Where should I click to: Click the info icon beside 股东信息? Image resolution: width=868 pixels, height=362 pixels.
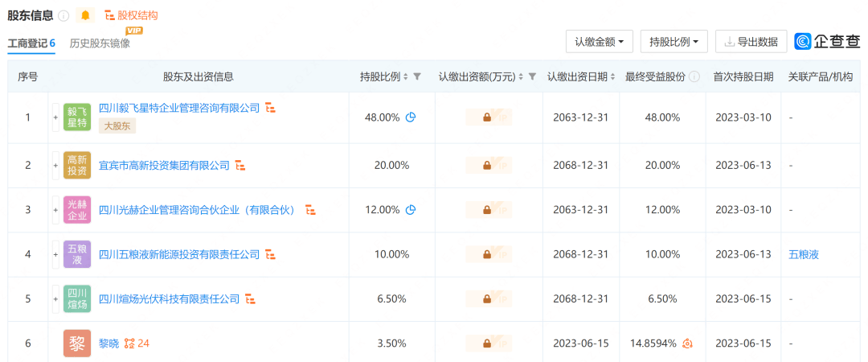tap(63, 15)
